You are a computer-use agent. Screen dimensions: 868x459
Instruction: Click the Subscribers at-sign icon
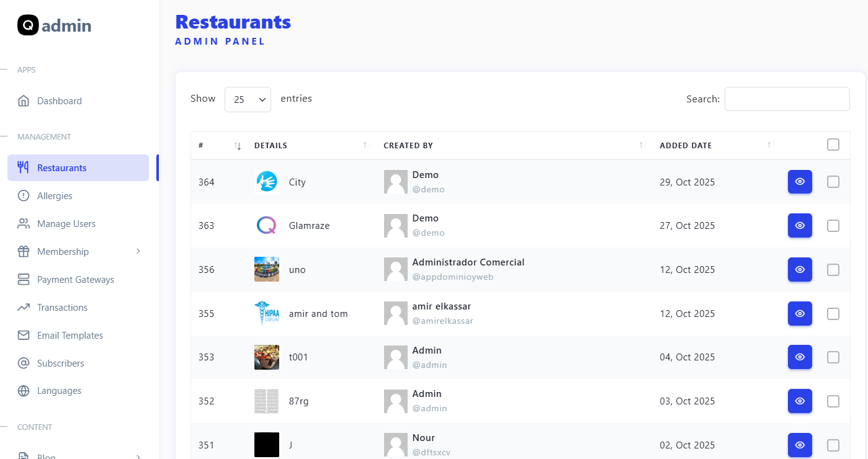[x=24, y=363]
